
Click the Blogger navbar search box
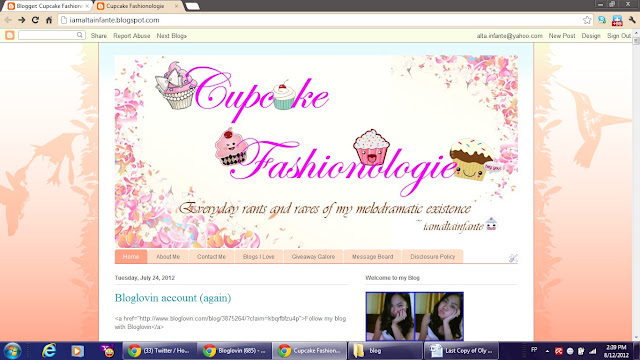click(x=51, y=36)
